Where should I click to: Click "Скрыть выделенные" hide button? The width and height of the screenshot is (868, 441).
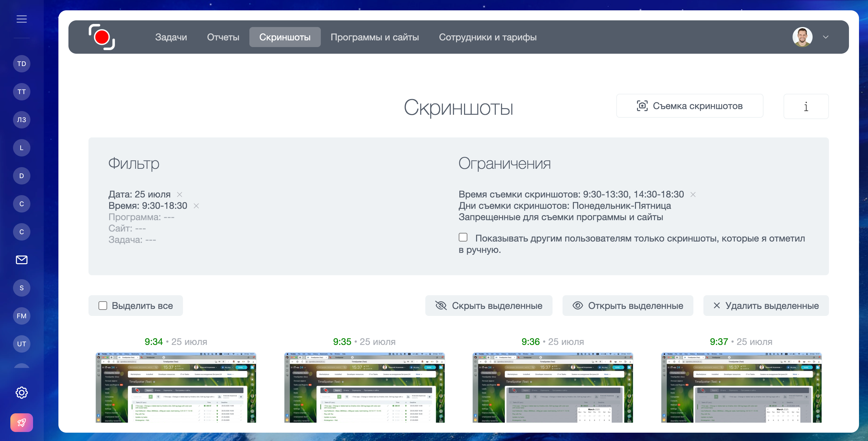(489, 306)
